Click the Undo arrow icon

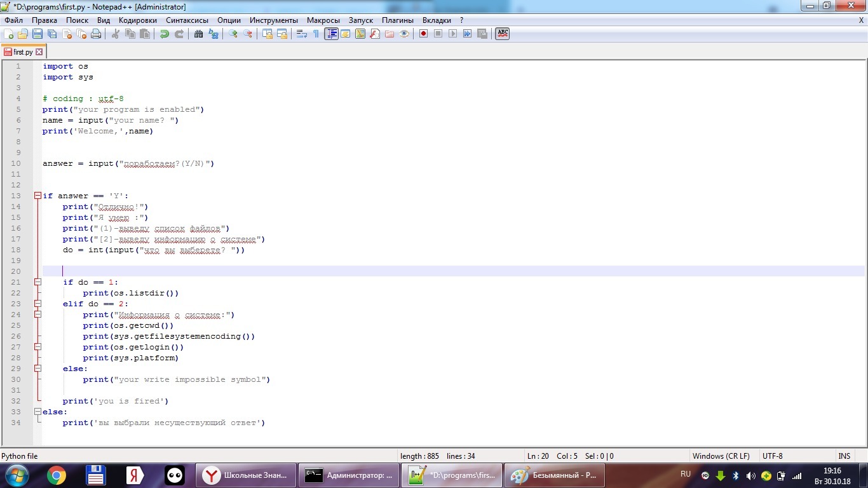click(165, 34)
